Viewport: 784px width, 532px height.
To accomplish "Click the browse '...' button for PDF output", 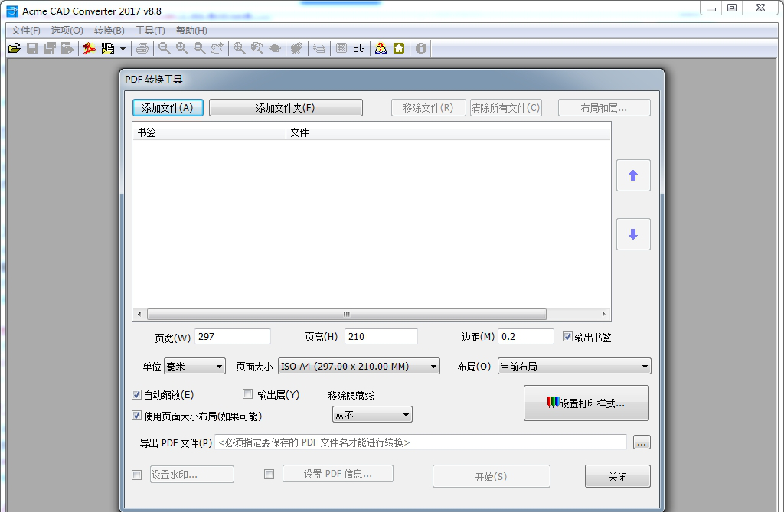I will pyautogui.click(x=642, y=442).
